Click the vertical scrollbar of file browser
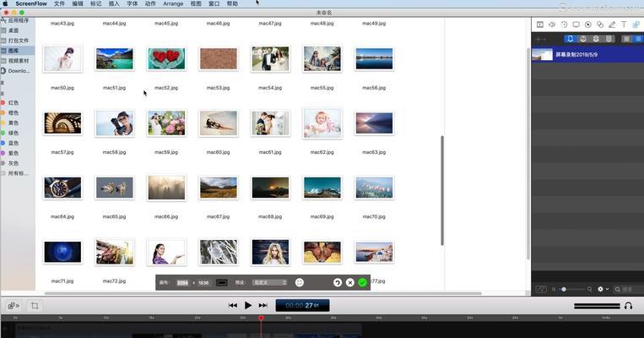 click(x=442, y=190)
